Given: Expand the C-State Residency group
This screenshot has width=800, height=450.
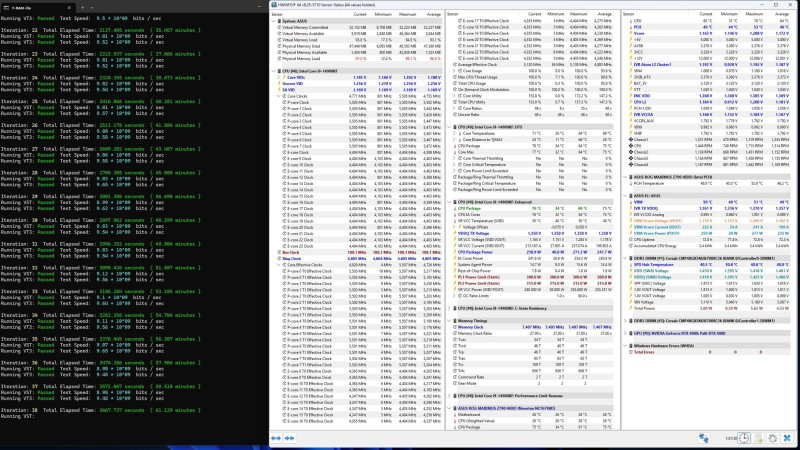Looking at the screenshot, I should point(449,308).
